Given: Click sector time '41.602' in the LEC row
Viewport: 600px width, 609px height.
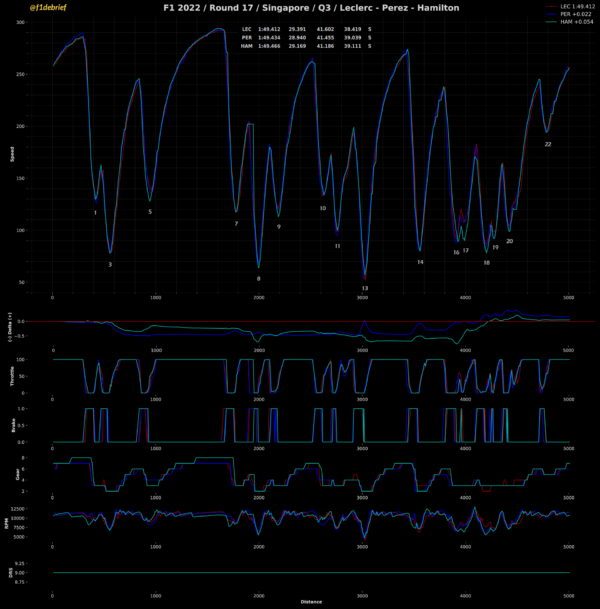Looking at the screenshot, I should [325, 29].
